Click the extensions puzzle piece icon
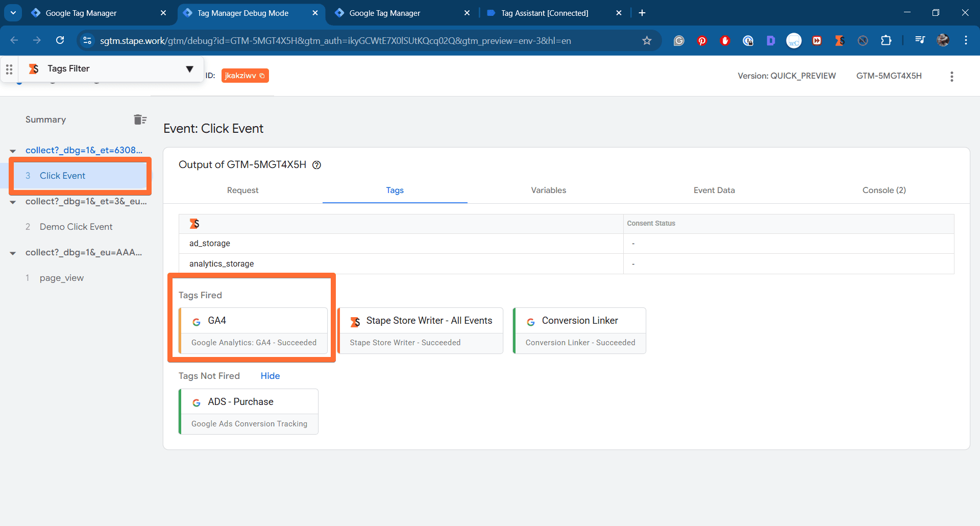 point(887,40)
